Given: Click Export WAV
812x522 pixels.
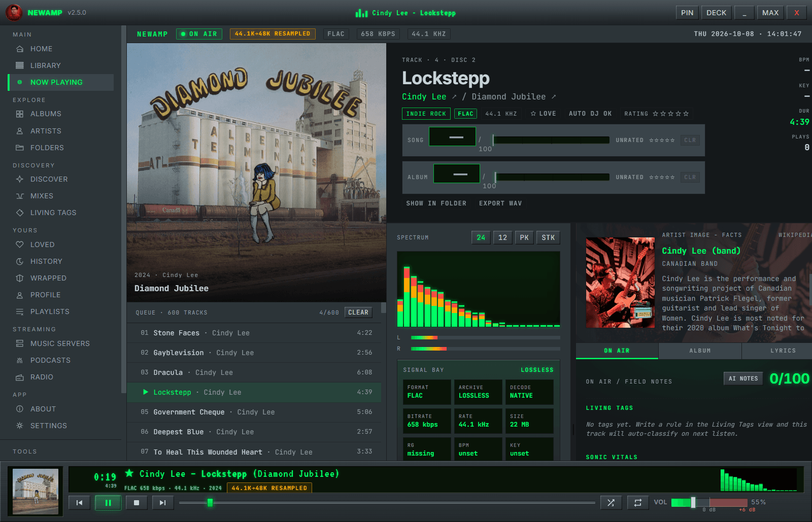Looking at the screenshot, I should point(500,203).
